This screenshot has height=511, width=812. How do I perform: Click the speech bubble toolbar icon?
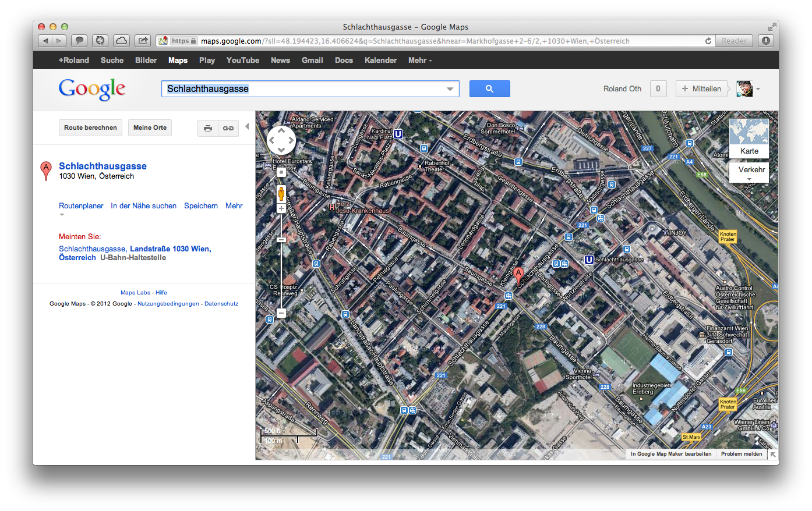pyautogui.click(x=79, y=41)
